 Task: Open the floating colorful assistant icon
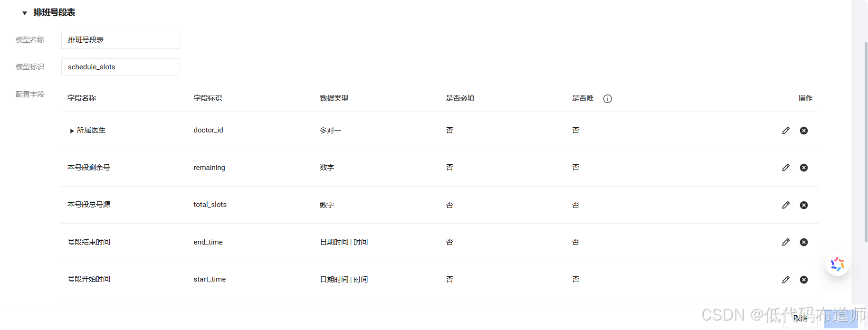(838, 264)
